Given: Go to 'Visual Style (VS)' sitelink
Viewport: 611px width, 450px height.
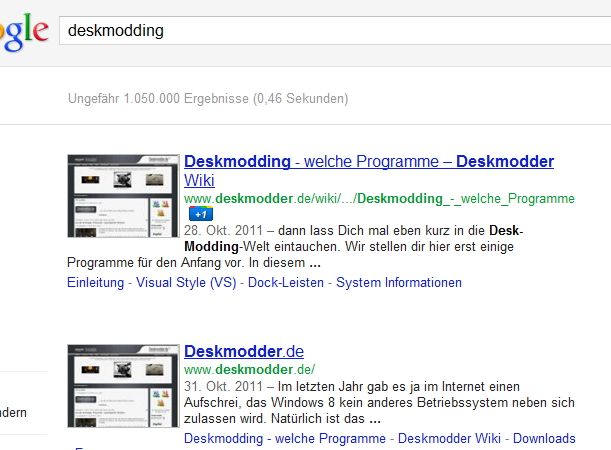Looking at the screenshot, I should tap(185, 283).
